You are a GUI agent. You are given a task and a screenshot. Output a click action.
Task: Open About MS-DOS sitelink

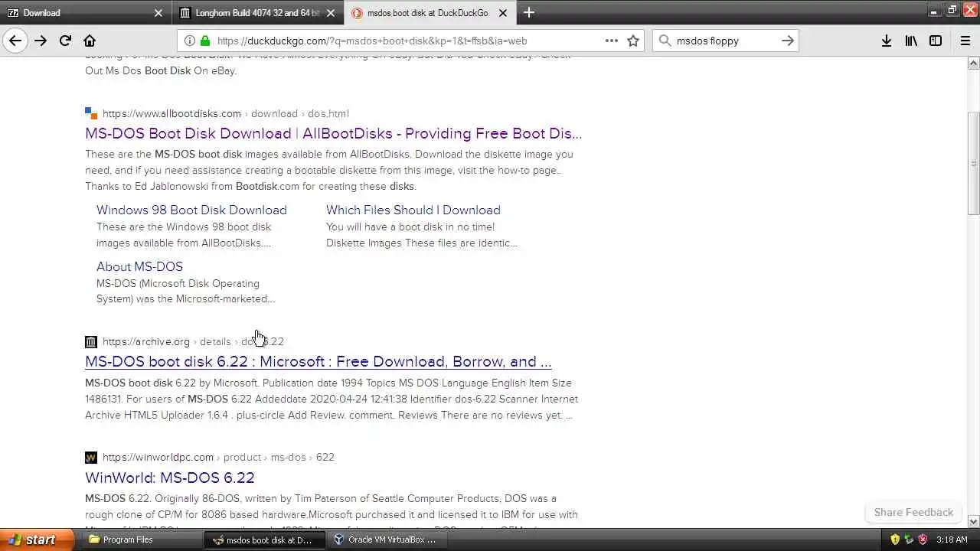point(139,266)
